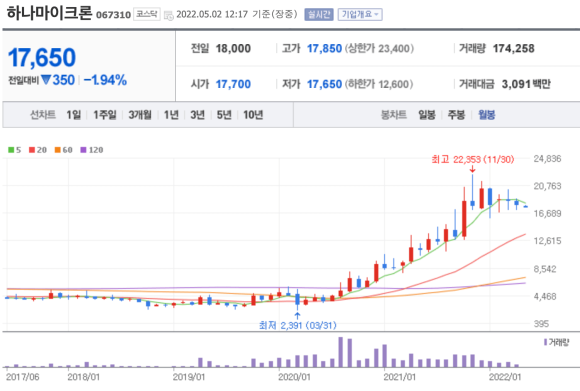The image size is (580, 391).
Task: Switch to the 일봉 candle chart
Action: (x=426, y=115)
